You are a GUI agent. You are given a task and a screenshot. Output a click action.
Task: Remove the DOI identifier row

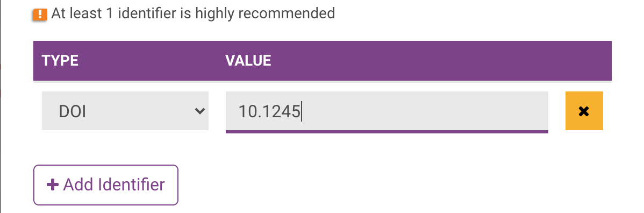pyautogui.click(x=584, y=111)
